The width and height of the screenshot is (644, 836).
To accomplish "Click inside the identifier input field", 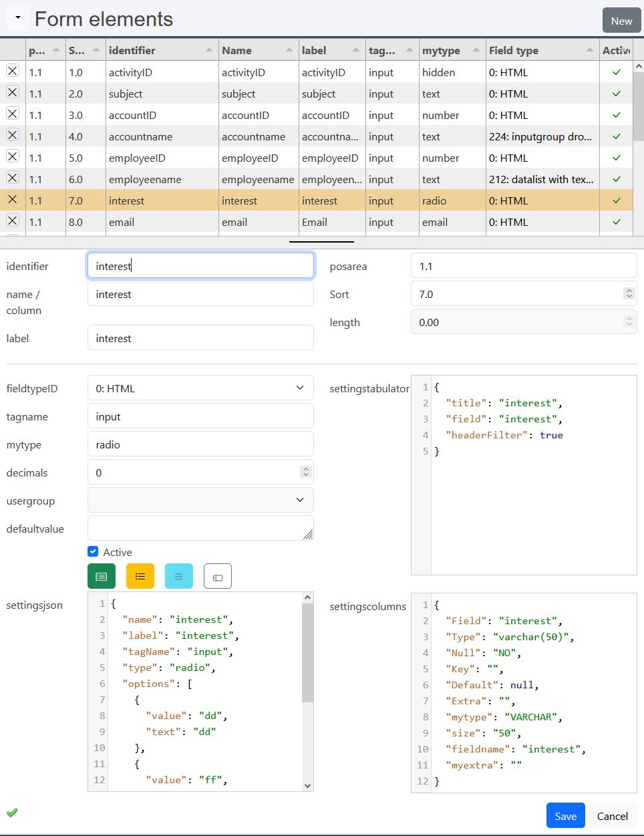I will pos(200,265).
